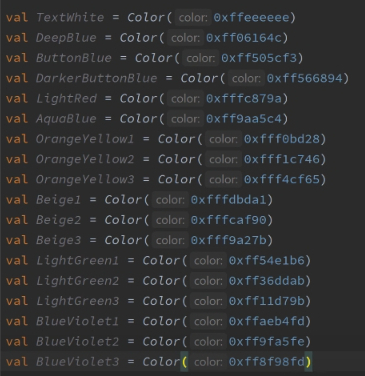Click hex value 0xff36ddab

(267, 281)
